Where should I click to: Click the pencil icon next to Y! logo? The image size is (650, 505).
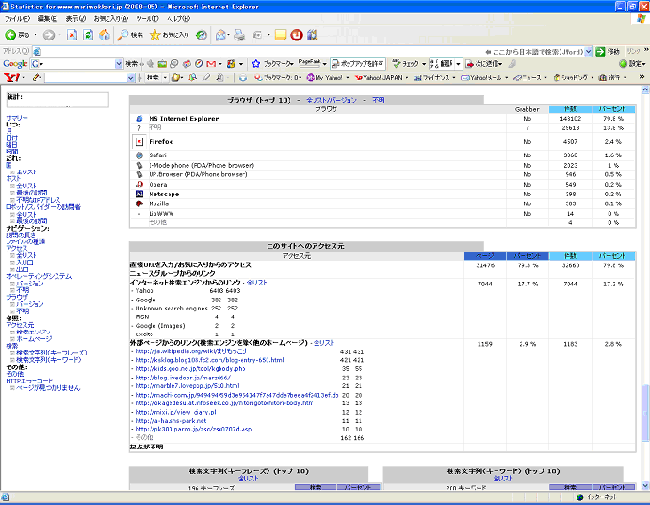pyautogui.click(x=36, y=77)
